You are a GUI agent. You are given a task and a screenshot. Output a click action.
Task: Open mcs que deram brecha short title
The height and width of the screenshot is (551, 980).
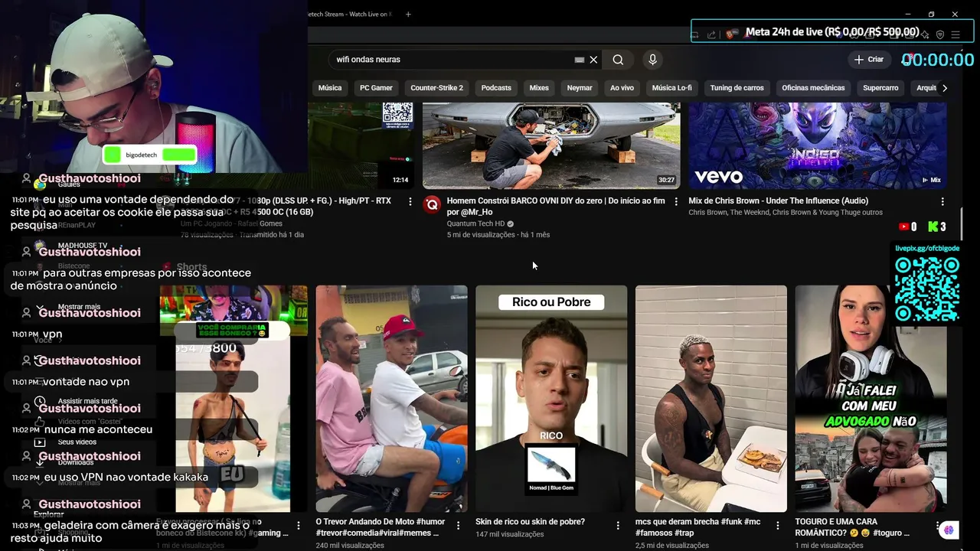698,527
